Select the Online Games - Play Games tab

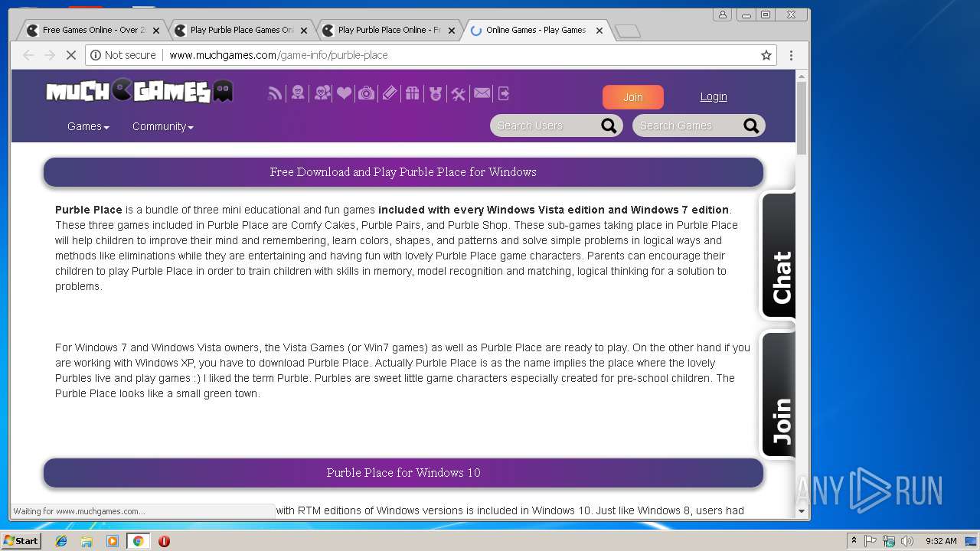[534, 31]
